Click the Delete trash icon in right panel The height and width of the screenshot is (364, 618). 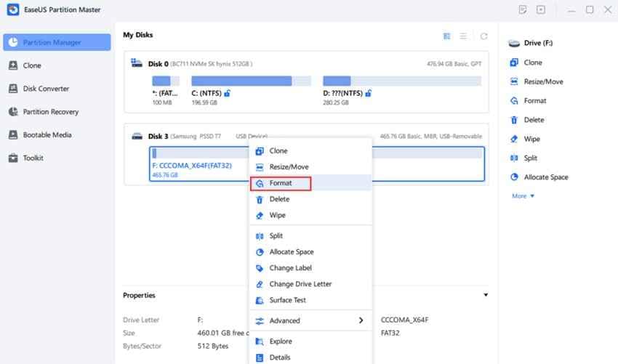pyautogui.click(x=514, y=120)
